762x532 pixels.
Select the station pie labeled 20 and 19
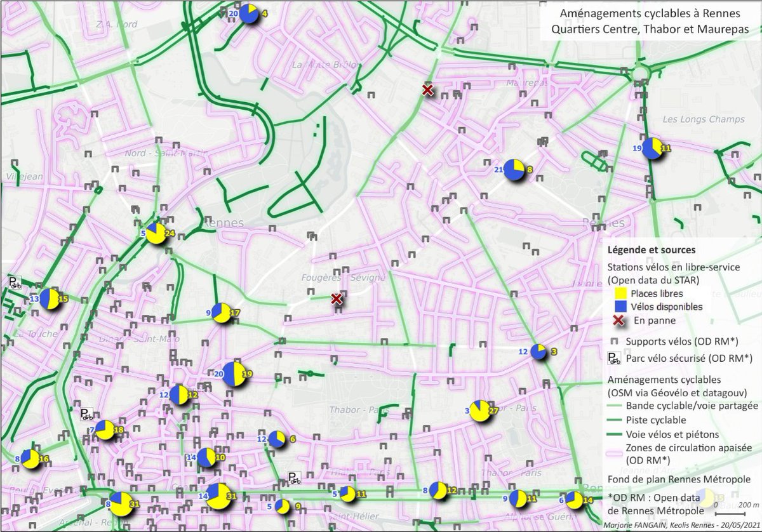click(x=233, y=373)
